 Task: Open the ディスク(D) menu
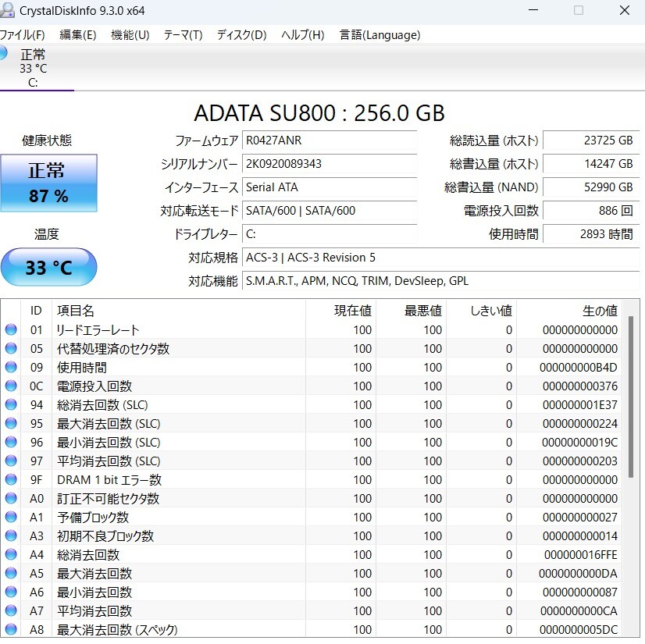click(241, 35)
